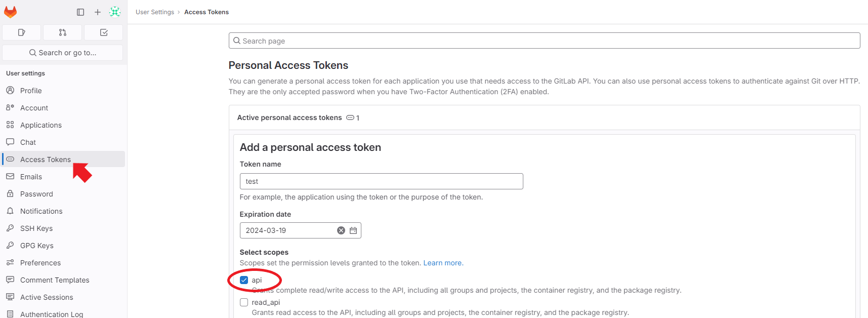This screenshot has height=318, width=868.
Task: Open the user avatar menu
Action: pos(115,12)
